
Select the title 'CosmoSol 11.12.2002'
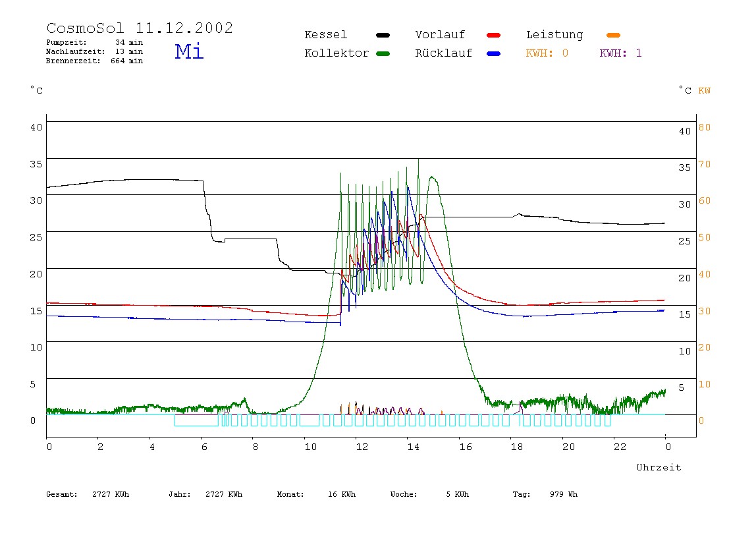coord(140,28)
